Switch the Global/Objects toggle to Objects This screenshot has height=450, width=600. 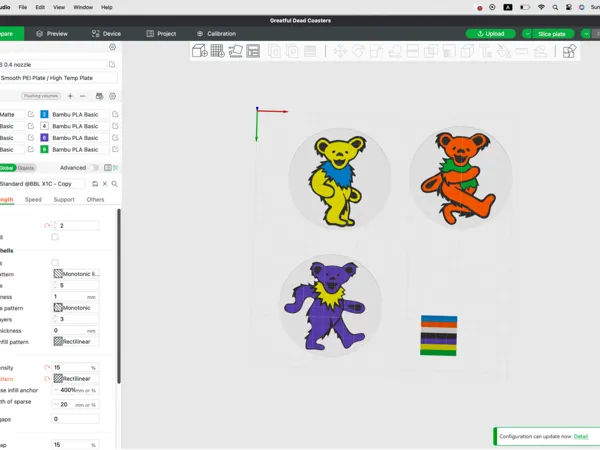[26, 168]
